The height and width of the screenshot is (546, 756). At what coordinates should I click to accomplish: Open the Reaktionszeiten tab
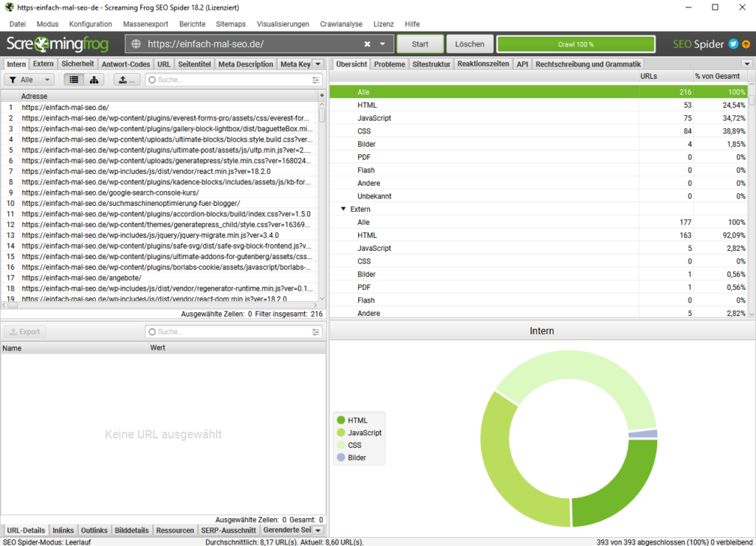(x=483, y=63)
